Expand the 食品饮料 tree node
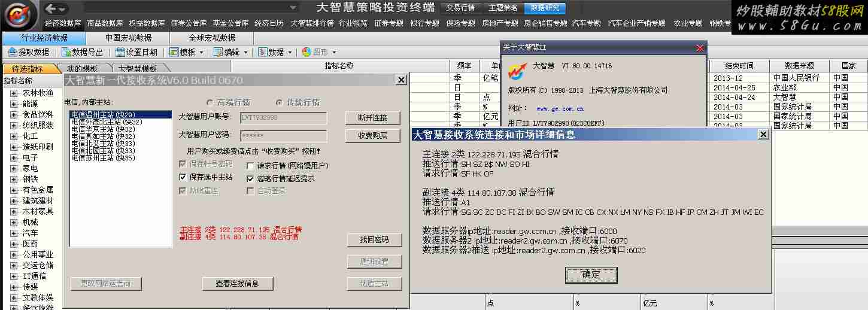868x310 pixels. [x=14, y=114]
